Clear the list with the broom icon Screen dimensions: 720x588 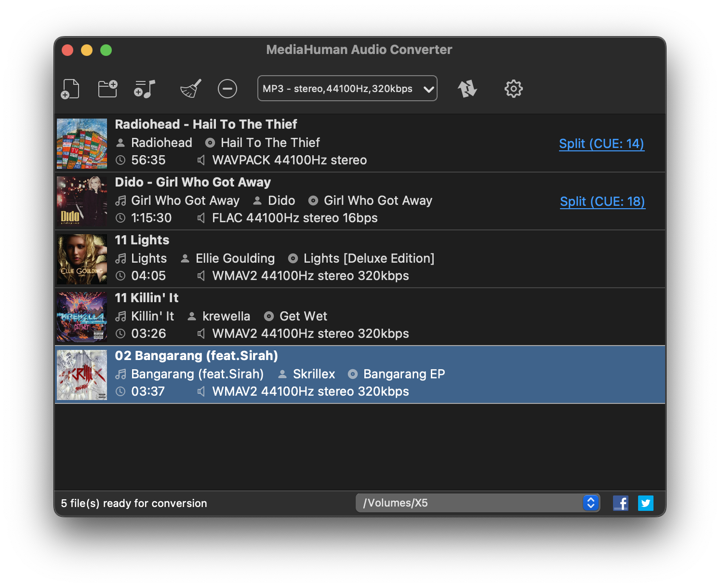click(x=191, y=89)
